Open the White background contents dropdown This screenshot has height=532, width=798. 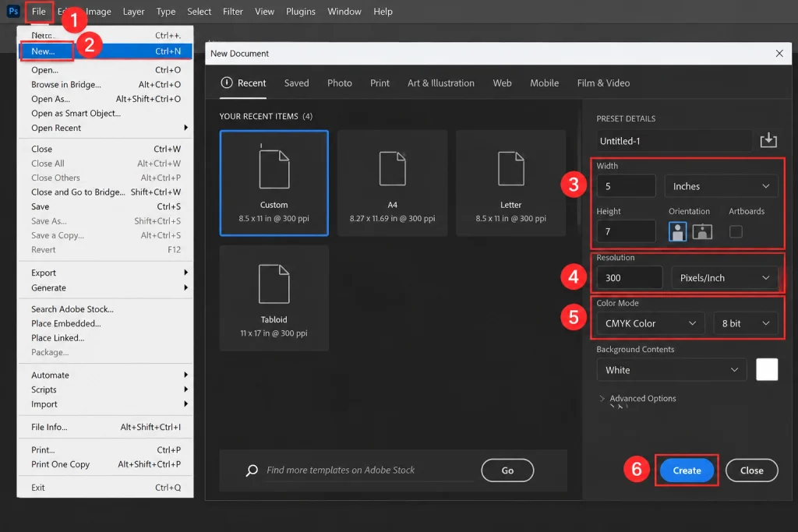point(671,370)
